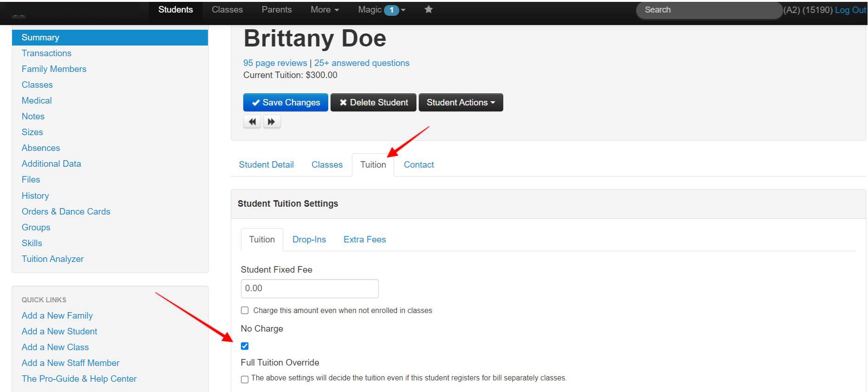Click the Log Out link
This screenshot has height=392, width=868.
pyautogui.click(x=850, y=10)
